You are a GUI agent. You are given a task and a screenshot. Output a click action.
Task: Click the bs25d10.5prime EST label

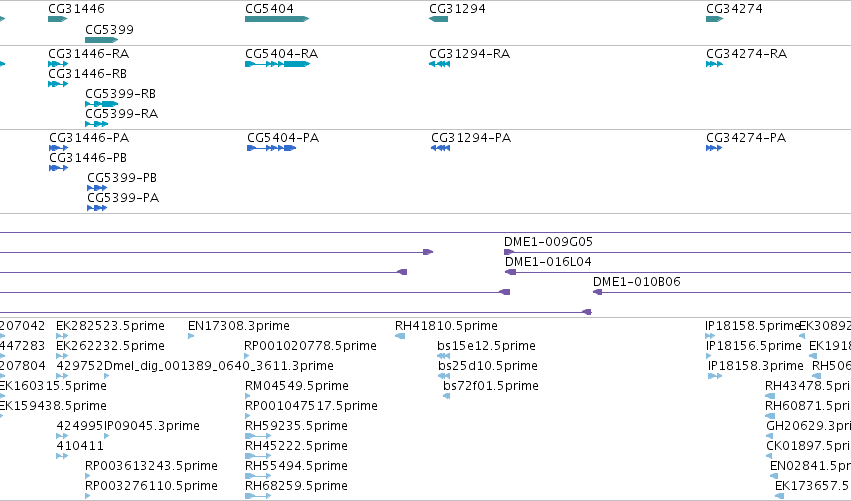[488, 366]
